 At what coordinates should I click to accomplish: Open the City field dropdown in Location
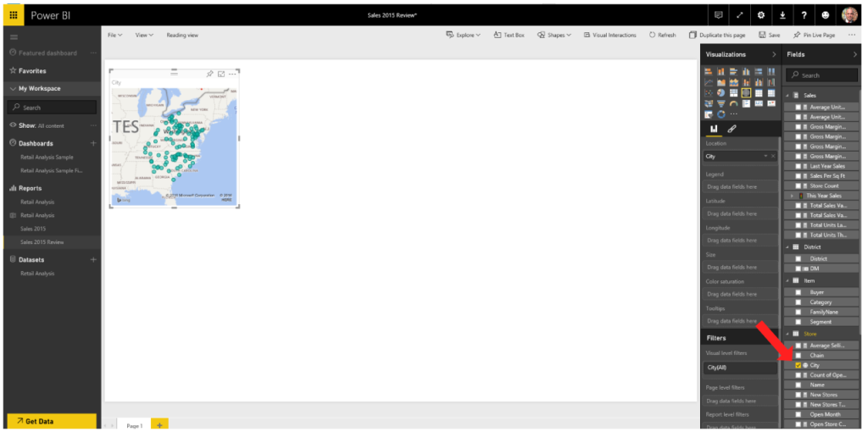coord(765,157)
